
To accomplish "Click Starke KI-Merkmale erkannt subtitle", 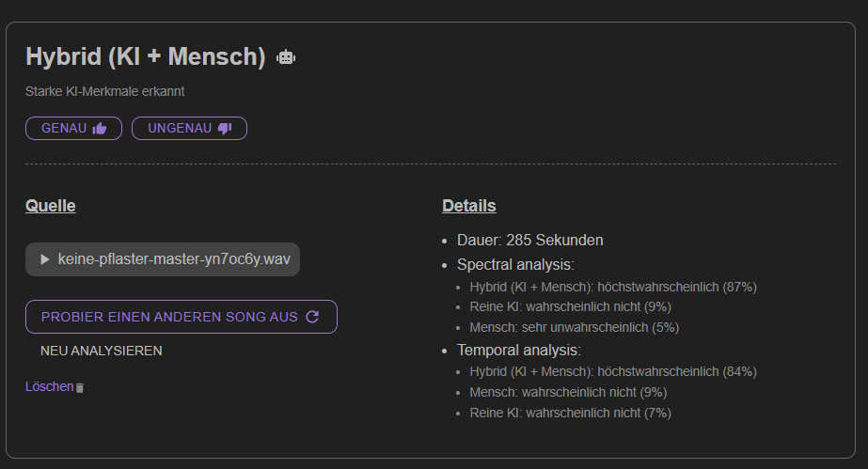I will point(104,91).
